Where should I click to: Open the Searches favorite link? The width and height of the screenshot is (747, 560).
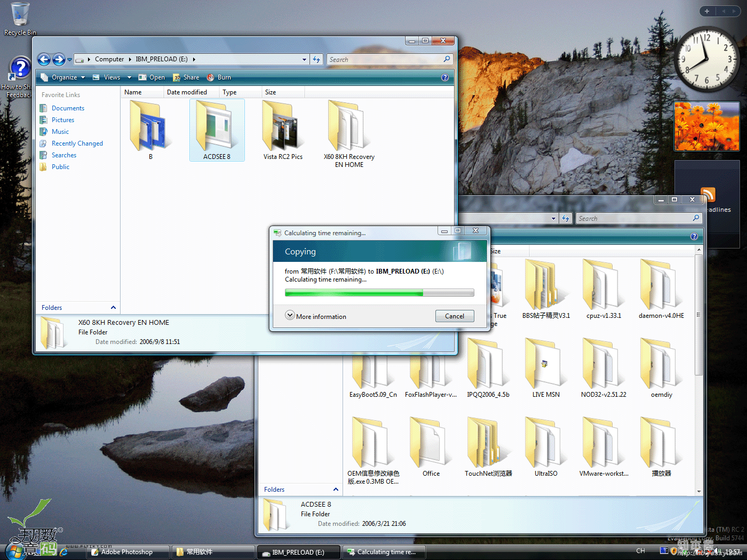(63, 155)
